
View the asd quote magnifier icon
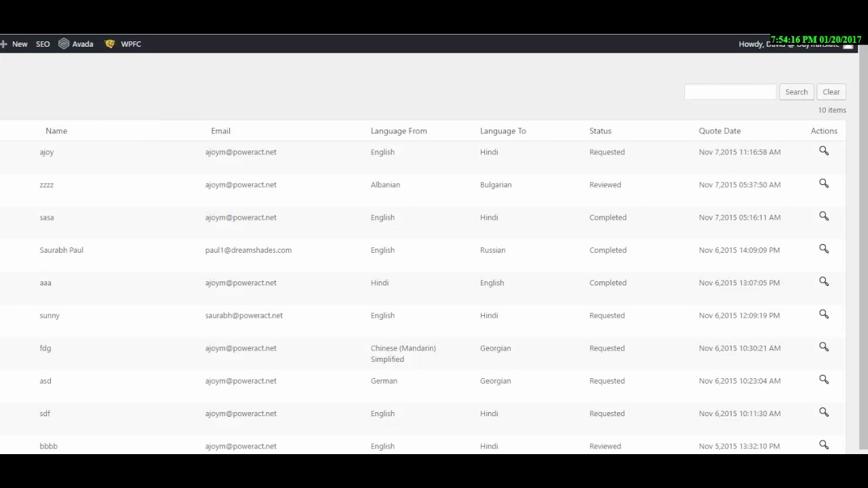824,380
